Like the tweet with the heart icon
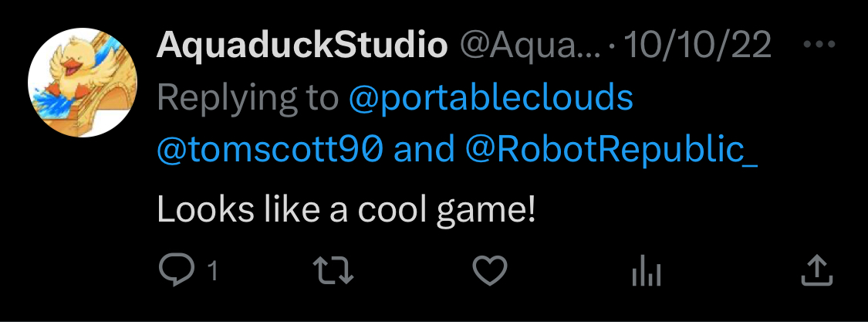Screen dimensions: 868x322 click(489, 269)
